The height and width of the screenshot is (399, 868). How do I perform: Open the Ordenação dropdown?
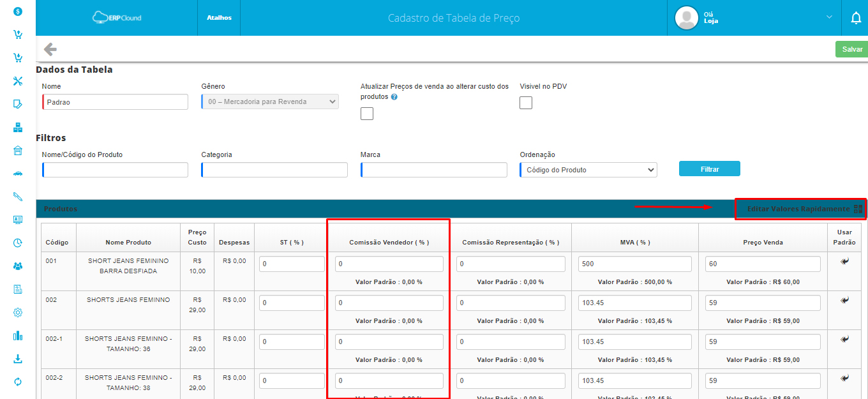click(x=588, y=170)
